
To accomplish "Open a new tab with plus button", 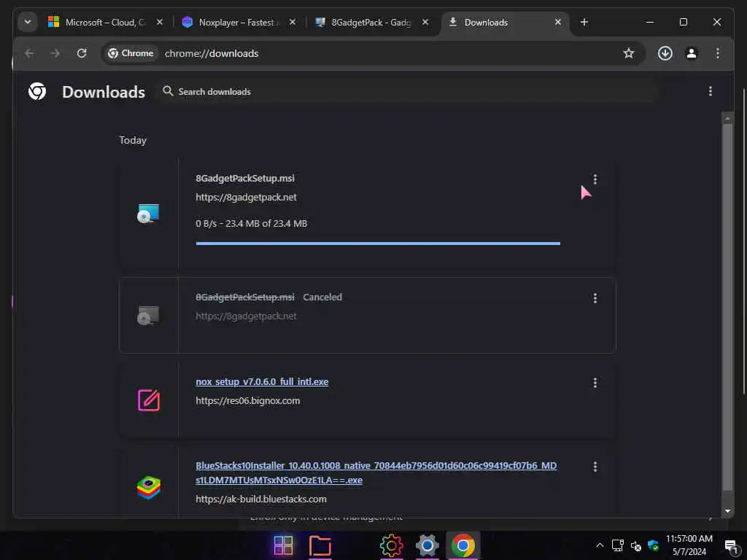I will pos(584,23).
